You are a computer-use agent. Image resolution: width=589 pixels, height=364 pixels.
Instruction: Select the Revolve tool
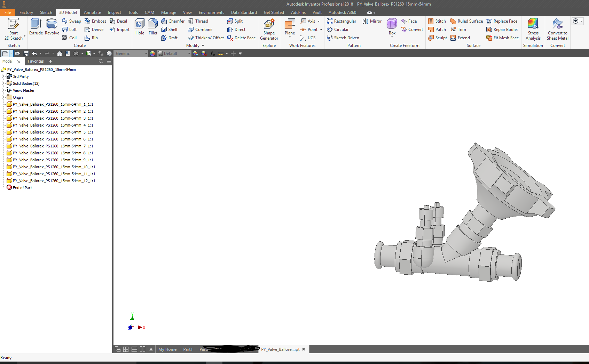click(x=52, y=27)
